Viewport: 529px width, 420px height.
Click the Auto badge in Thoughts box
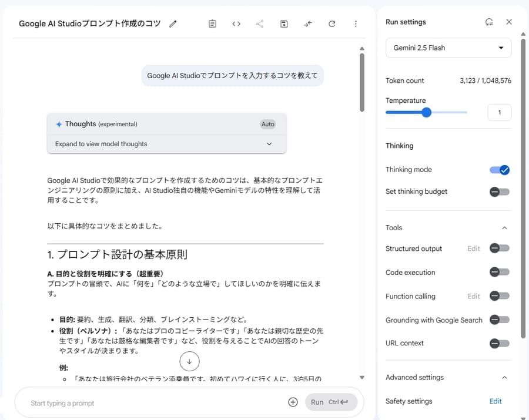[x=268, y=124]
